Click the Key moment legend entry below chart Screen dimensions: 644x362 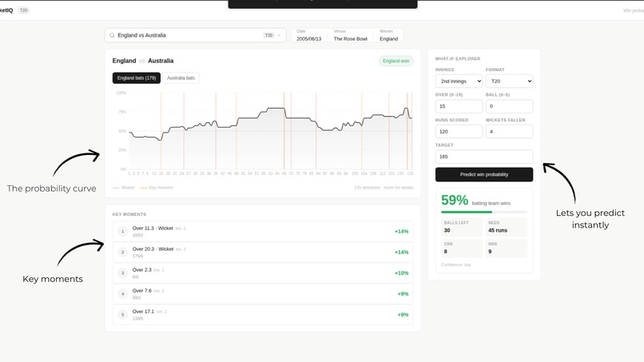pyautogui.click(x=157, y=187)
